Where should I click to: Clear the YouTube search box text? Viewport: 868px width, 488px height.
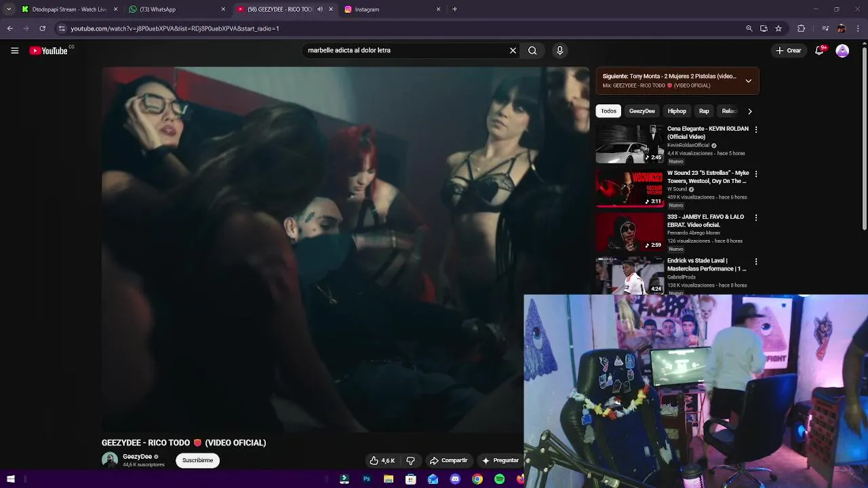[x=513, y=50]
